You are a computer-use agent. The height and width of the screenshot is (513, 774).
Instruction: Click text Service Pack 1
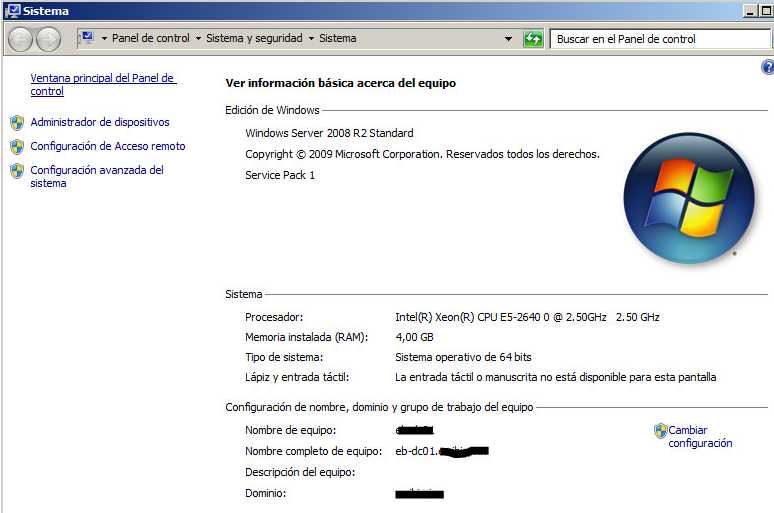pyautogui.click(x=280, y=175)
